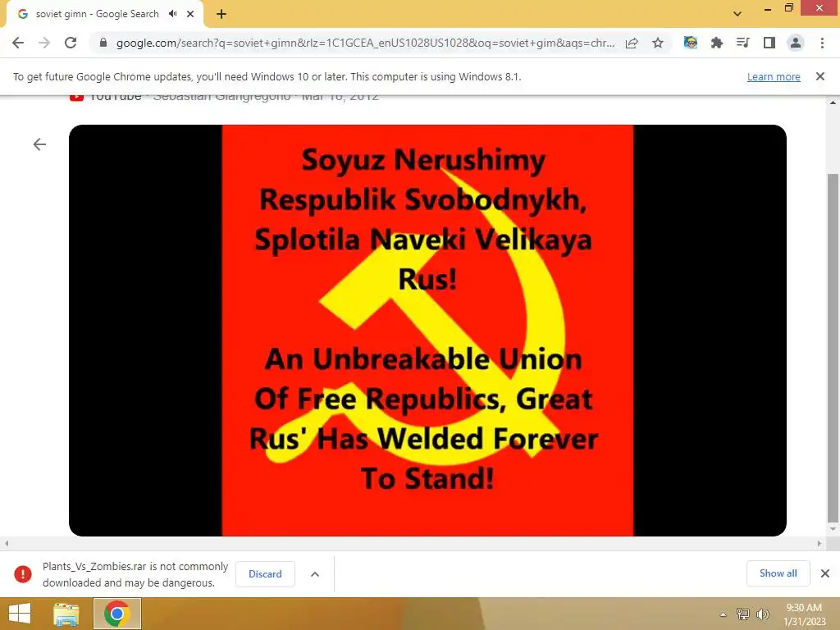Open a new tab with plus button
This screenshot has height=630, width=840.
pos(221,14)
